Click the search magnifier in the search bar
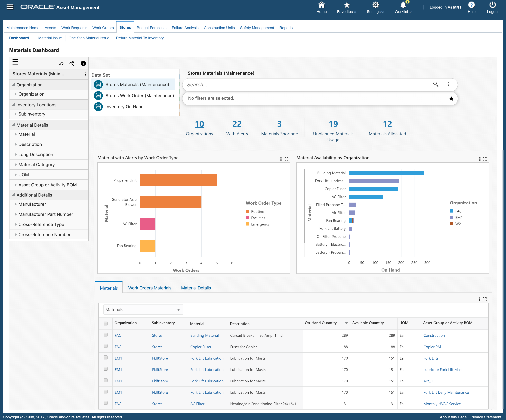The height and width of the screenshot is (420, 506). point(436,84)
